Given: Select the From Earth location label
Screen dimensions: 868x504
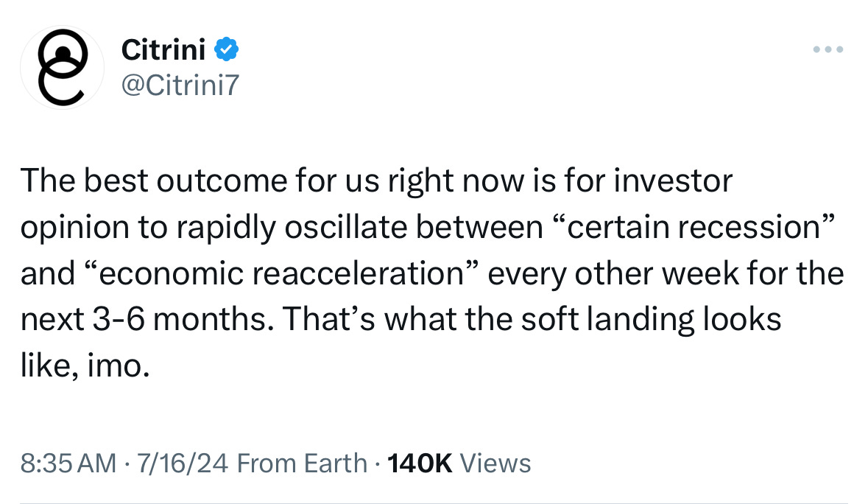Looking at the screenshot, I should (x=303, y=463).
